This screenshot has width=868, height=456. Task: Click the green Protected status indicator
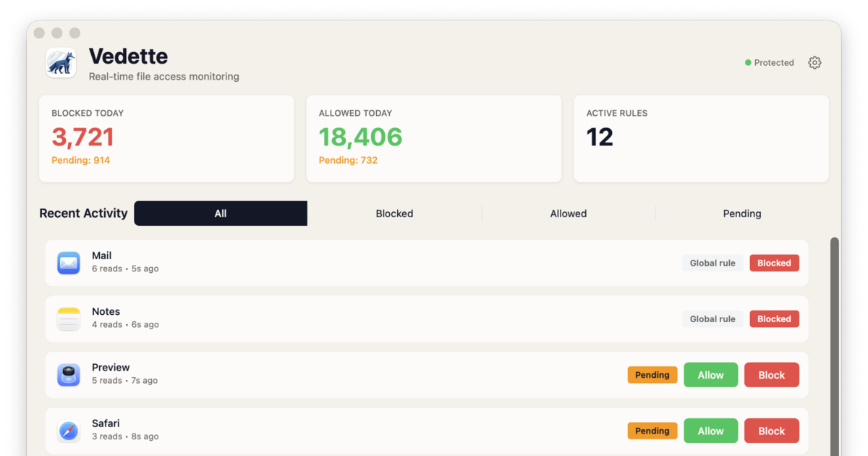point(769,63)
